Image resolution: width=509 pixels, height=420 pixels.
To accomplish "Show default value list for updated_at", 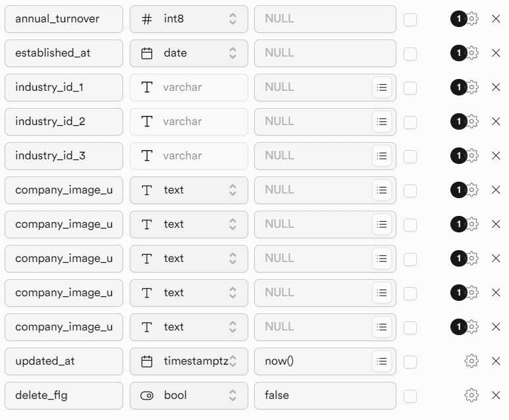I will [x=382, y=361].
